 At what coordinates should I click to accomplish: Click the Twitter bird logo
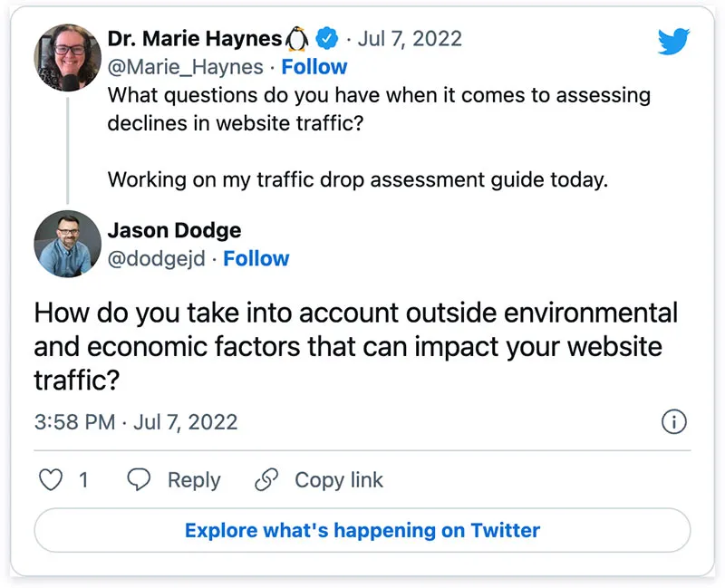click(674, 42)
